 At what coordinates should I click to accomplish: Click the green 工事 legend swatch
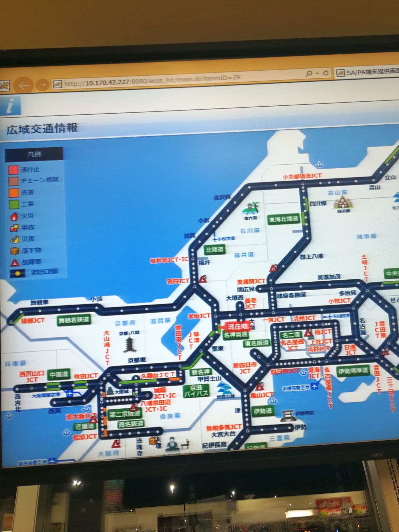14,204
